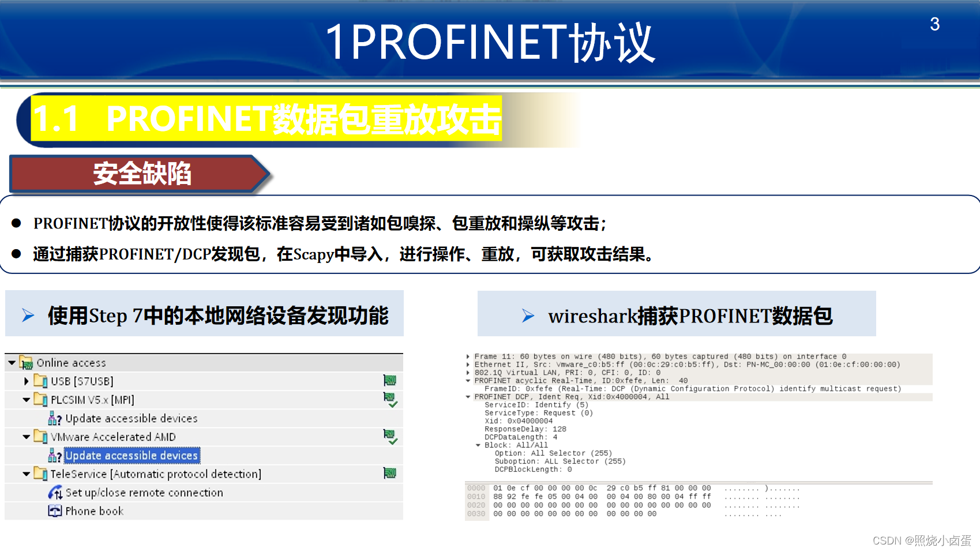Collapse the PROFINET acyclic Real-Time row
This screenshot has width=980, height=552.
[x=468, y=381]
